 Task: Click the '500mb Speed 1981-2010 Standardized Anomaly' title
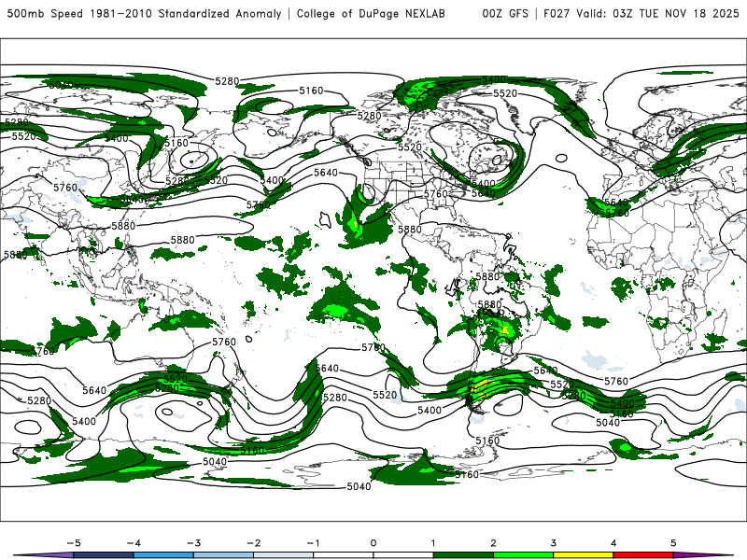coord(144,13)
